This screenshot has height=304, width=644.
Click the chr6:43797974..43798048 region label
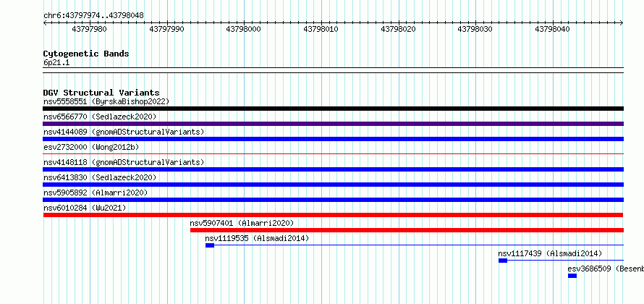[x=93, y=16]
